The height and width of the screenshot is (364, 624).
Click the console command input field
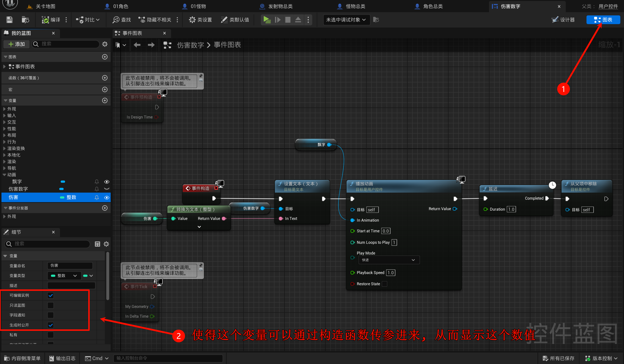click(168, 358)
